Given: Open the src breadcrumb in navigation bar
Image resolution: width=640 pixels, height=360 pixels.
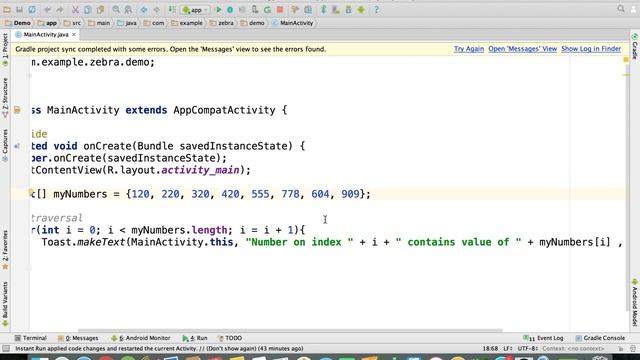Looking at the screenshot, I should [x=72, y=23].
